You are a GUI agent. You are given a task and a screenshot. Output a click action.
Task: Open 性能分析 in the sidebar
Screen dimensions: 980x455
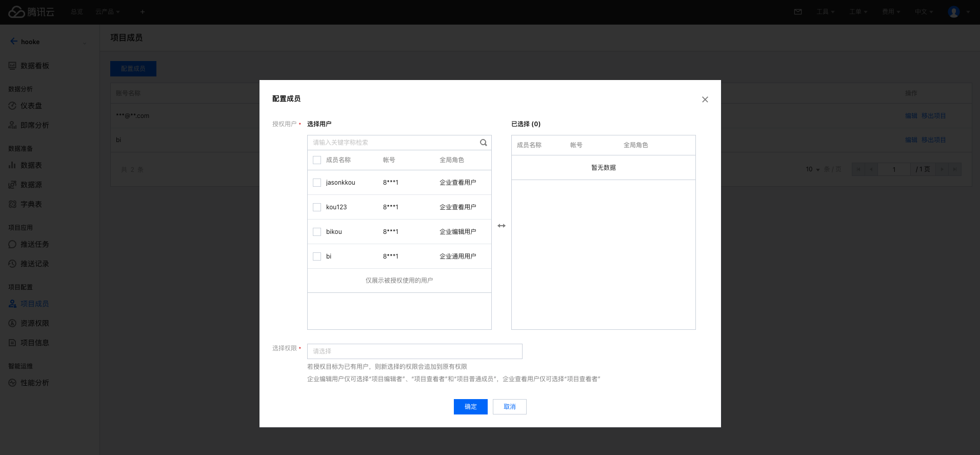(35, 383)
